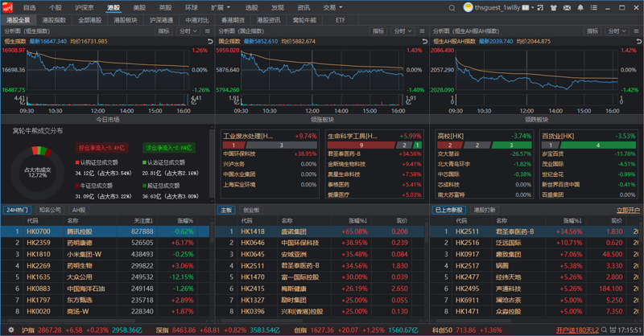
Task: Expand the 扩展 menu dropdown
Action: 220,8
